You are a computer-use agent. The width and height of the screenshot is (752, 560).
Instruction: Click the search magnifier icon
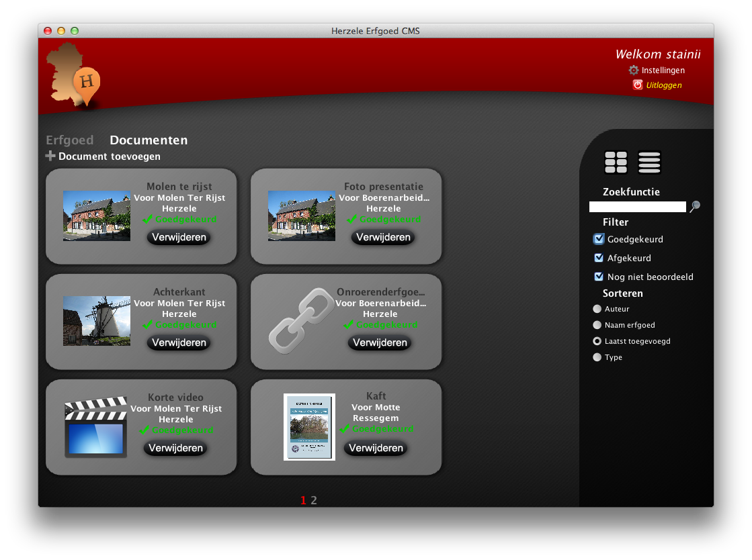pos(695,207)
